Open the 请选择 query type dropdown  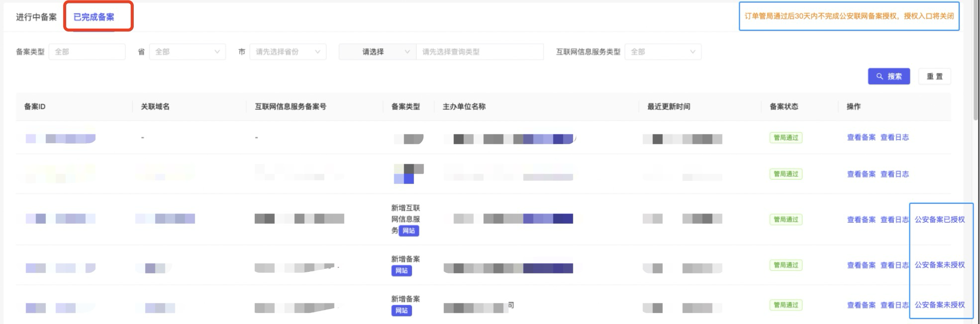(377, 52)
